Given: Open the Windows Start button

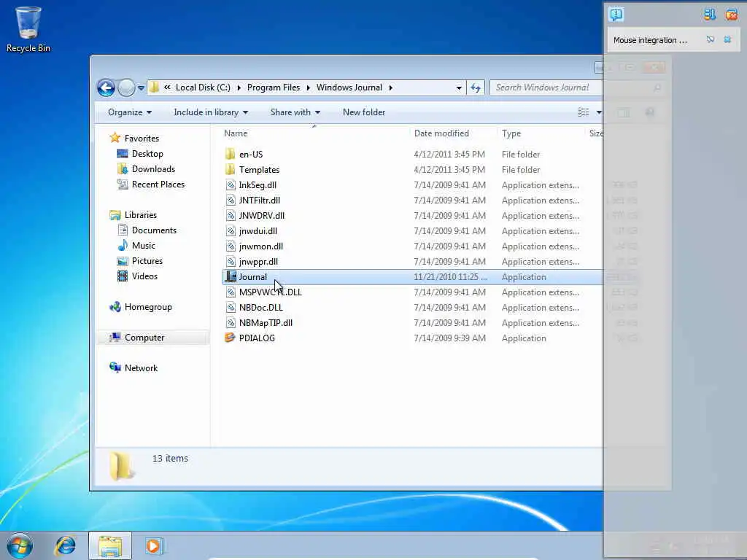Looking at the screenshot, I should (20, 545).
